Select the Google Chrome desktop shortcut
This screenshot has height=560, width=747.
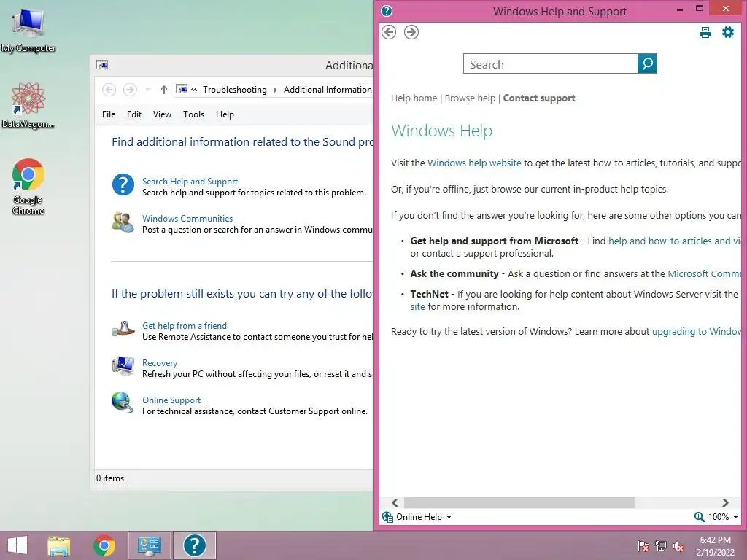pyautogui.click(x=28, y=187)
